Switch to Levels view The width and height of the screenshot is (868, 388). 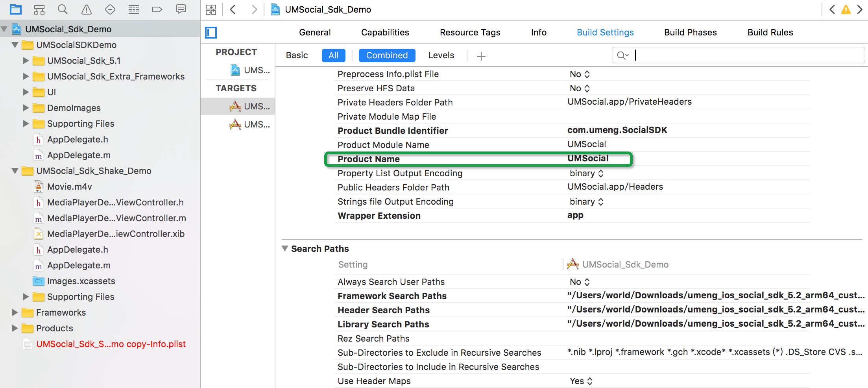[x=441, y=55]
